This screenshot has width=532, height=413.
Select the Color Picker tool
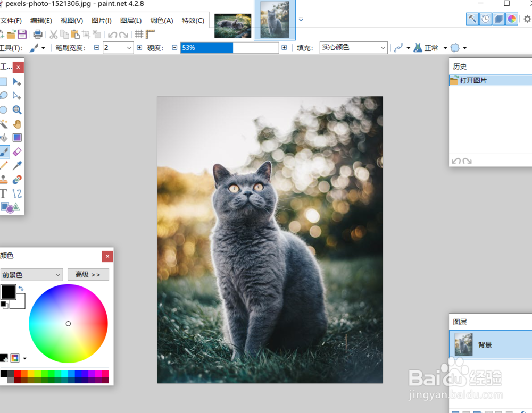[x=17, y=165]
